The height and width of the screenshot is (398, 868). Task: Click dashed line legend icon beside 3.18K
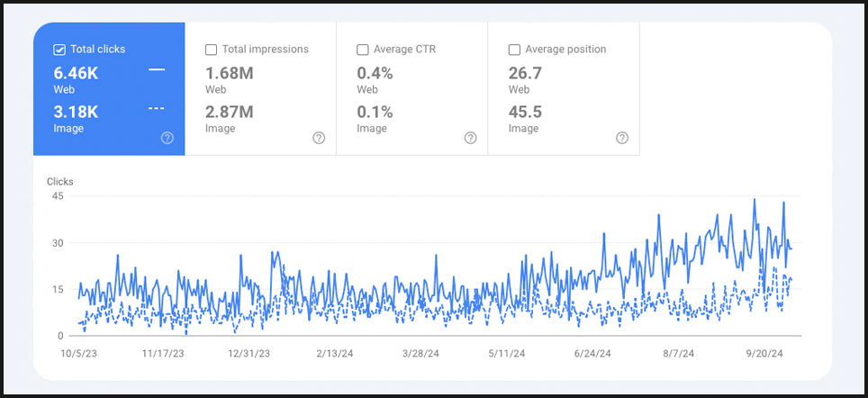click(x=157, y=109)
